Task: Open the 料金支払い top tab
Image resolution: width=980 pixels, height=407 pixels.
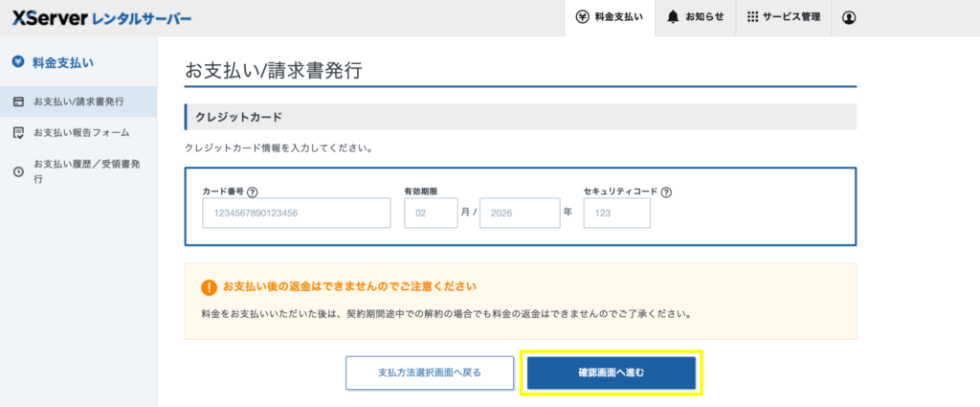Action: click(610, 17)
